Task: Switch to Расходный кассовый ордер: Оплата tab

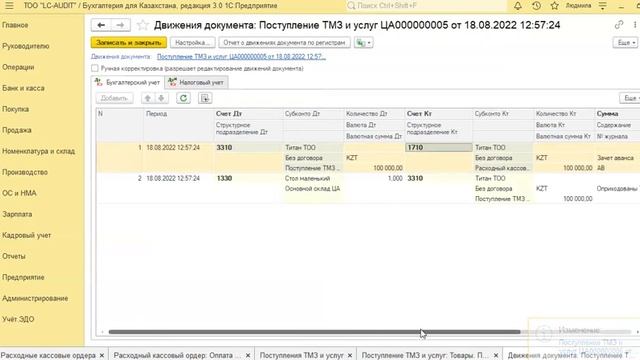Action: [x=177, y=356]
